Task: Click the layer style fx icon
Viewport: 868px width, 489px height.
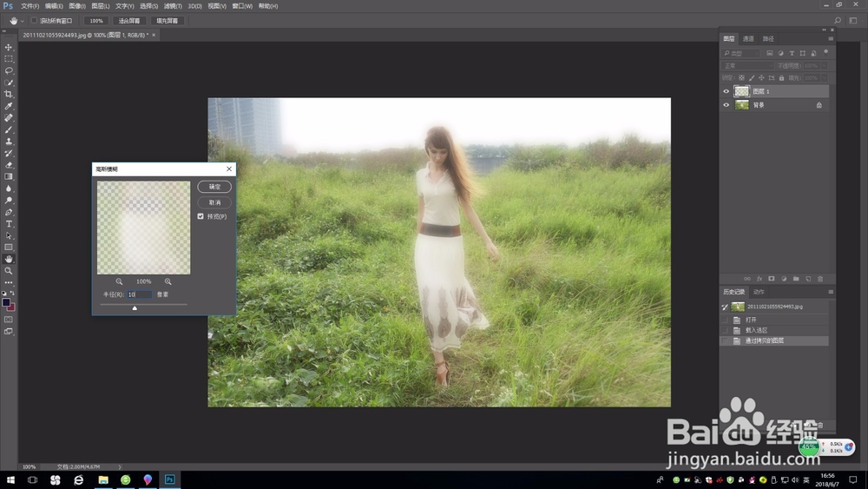Action: click(x=759, y=279)
